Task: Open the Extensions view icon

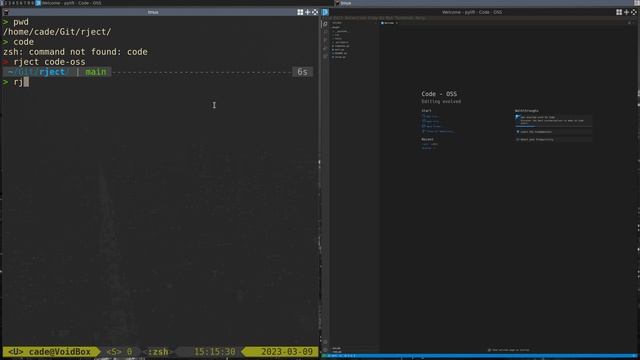Action: [x=325, y=56]
